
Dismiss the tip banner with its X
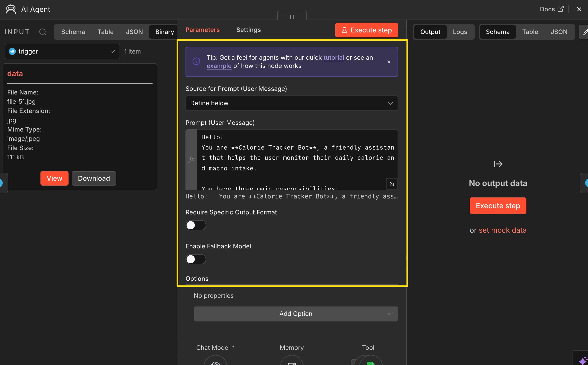[x=389, y=62]
